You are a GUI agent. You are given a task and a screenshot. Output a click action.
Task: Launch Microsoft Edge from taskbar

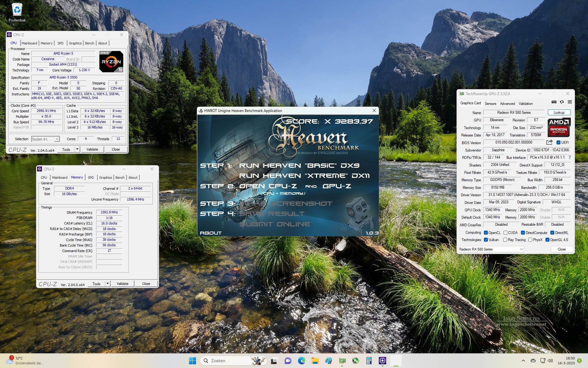pos(301,361)
